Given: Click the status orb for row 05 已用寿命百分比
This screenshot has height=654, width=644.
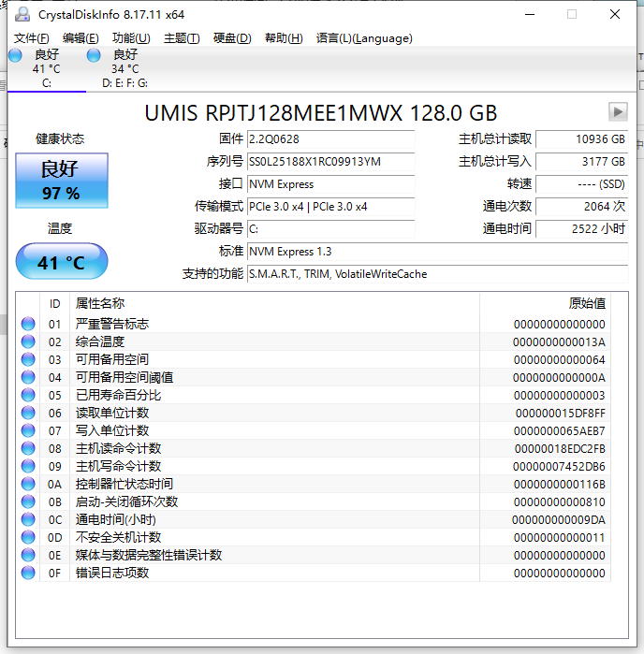Looking at the screenshot, I should point(28,395).
